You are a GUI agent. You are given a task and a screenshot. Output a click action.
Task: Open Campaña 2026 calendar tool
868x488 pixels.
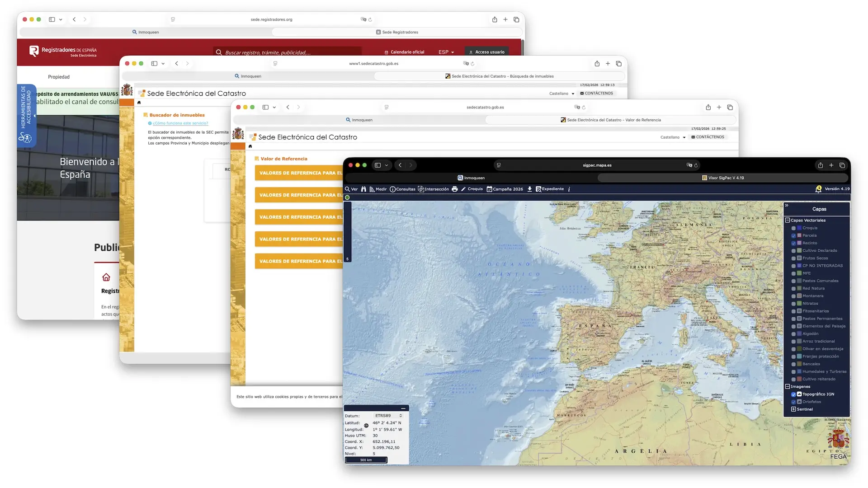point(505,189)
